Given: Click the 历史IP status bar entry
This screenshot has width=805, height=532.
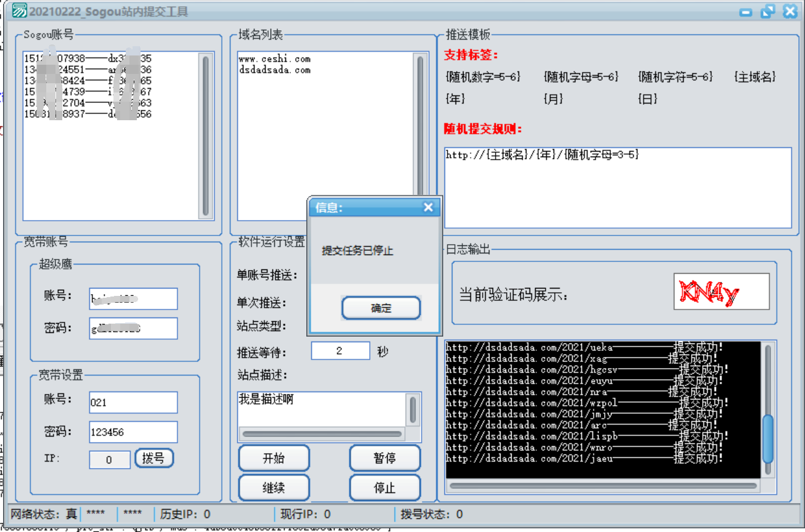Looking at the screenshot, I should point(186,514).
